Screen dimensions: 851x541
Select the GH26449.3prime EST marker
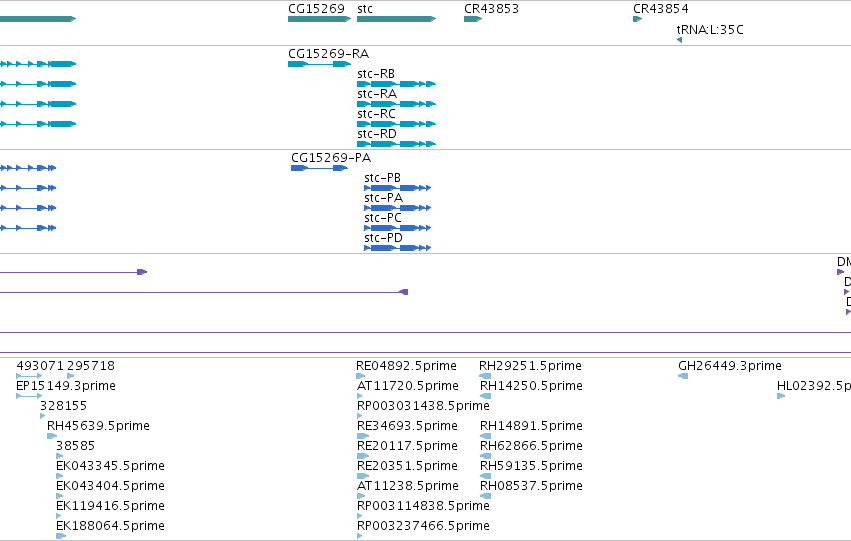[683, 376]
